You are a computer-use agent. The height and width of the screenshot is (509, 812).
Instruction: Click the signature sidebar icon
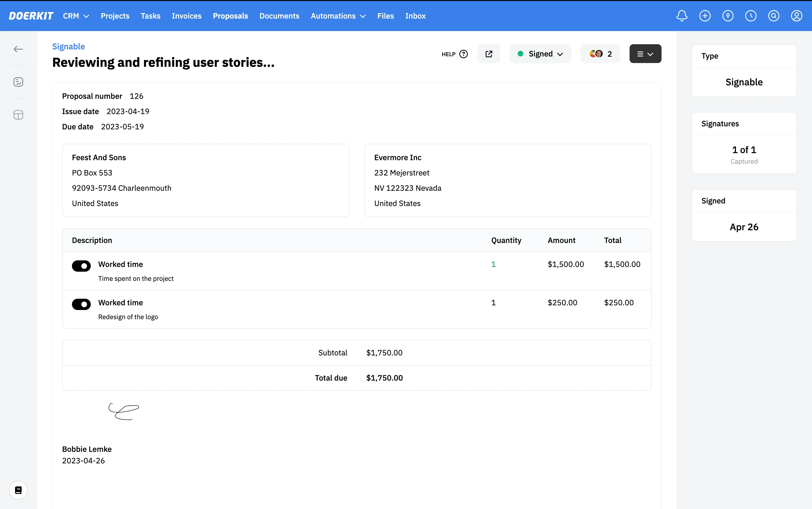click(x=18, y=82)
